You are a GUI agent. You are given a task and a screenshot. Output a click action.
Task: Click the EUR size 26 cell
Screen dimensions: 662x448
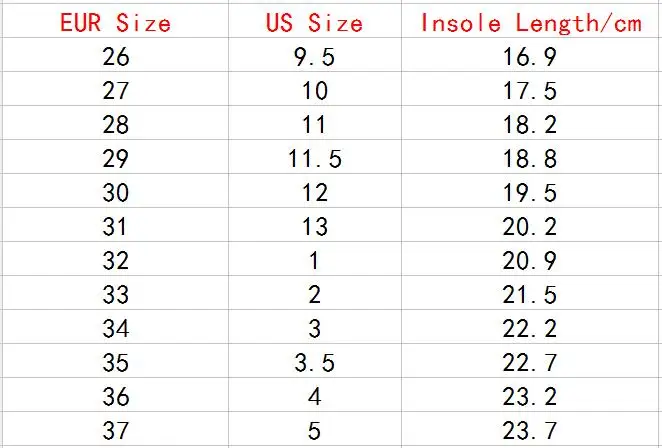click(115, 54)
